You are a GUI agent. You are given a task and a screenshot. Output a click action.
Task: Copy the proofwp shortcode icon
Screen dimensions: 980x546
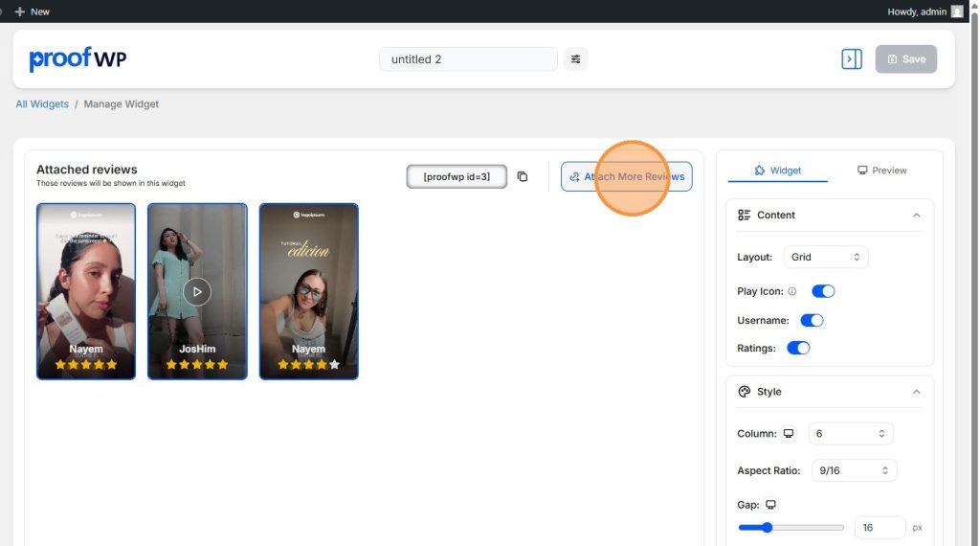point(523,177)
